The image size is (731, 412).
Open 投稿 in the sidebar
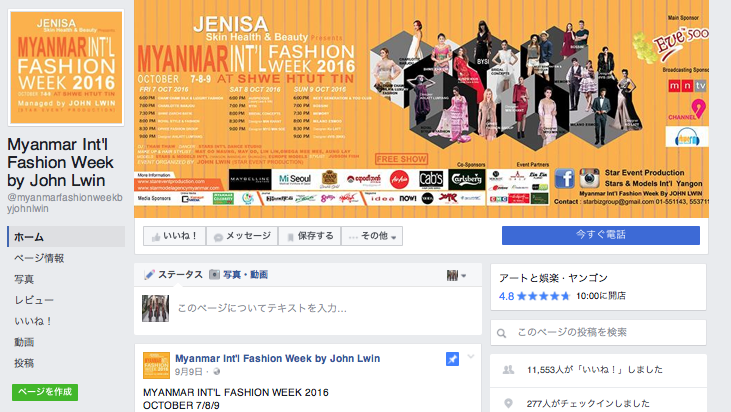pos(24,363)
